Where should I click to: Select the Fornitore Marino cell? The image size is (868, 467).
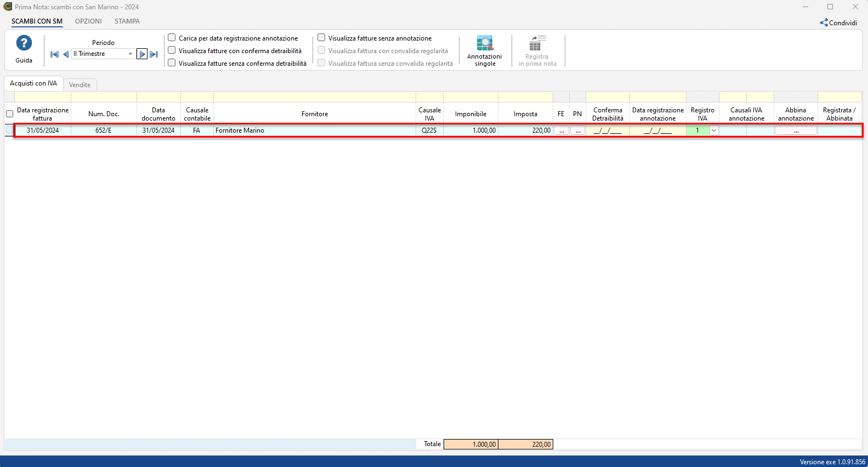[315, 130]
